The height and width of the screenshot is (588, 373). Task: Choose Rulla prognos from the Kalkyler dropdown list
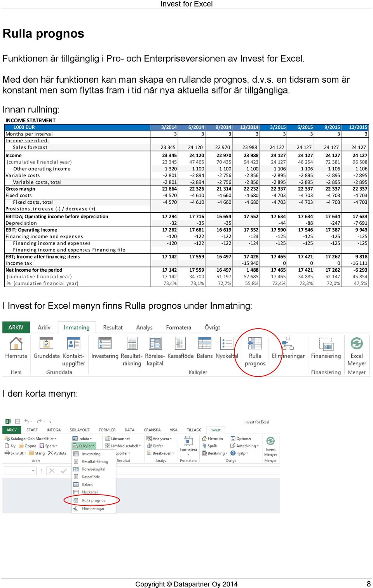pyautogui.click(x=94, y=500)
